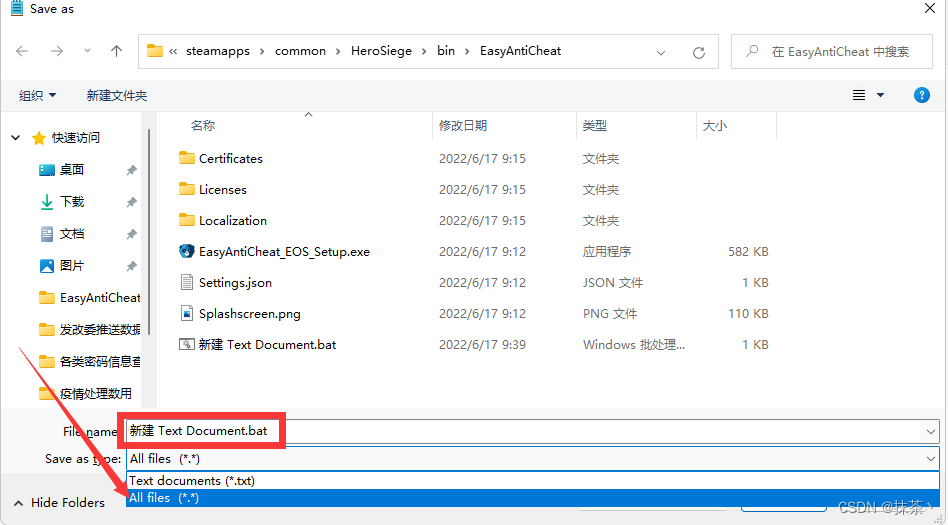
Task: Open 桌面 in quick access
Action: [x=71, y=170]
